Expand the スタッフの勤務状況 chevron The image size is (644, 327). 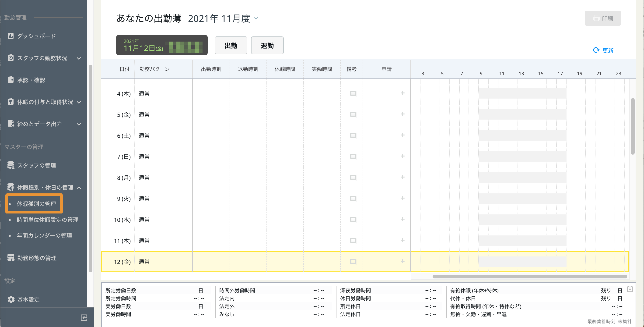coord(79,58)
